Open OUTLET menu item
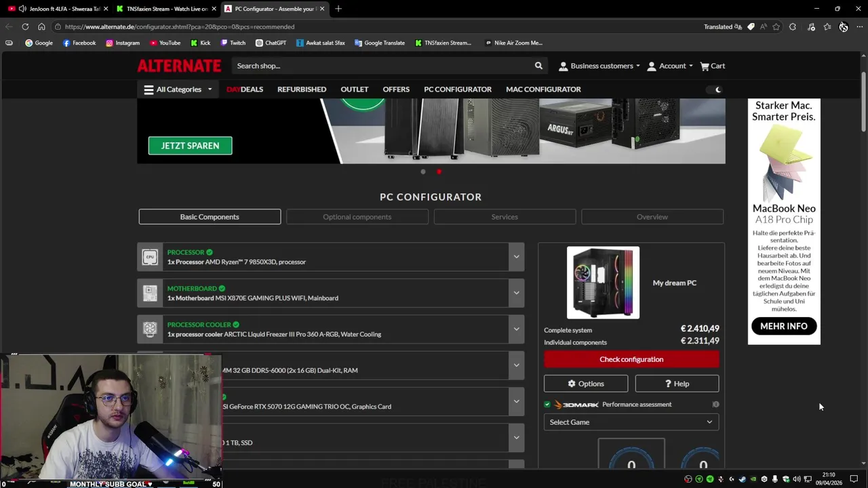 click(x=355, y=89)
